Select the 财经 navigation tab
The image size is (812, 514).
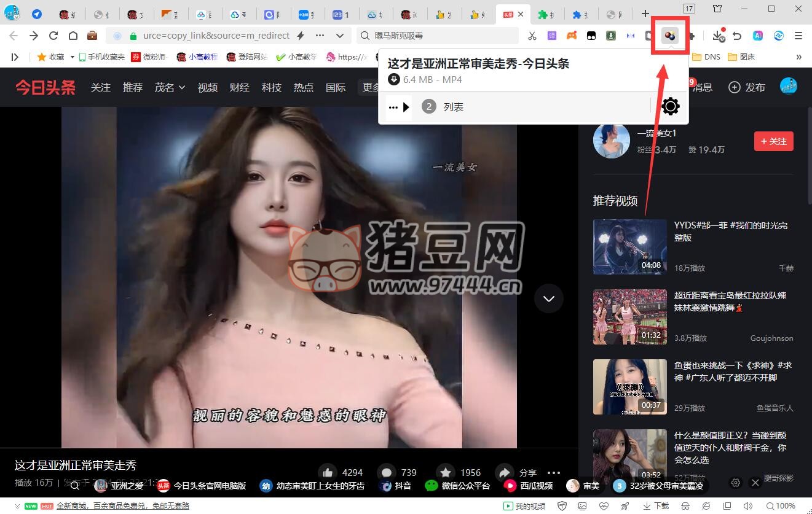[240, 87]
